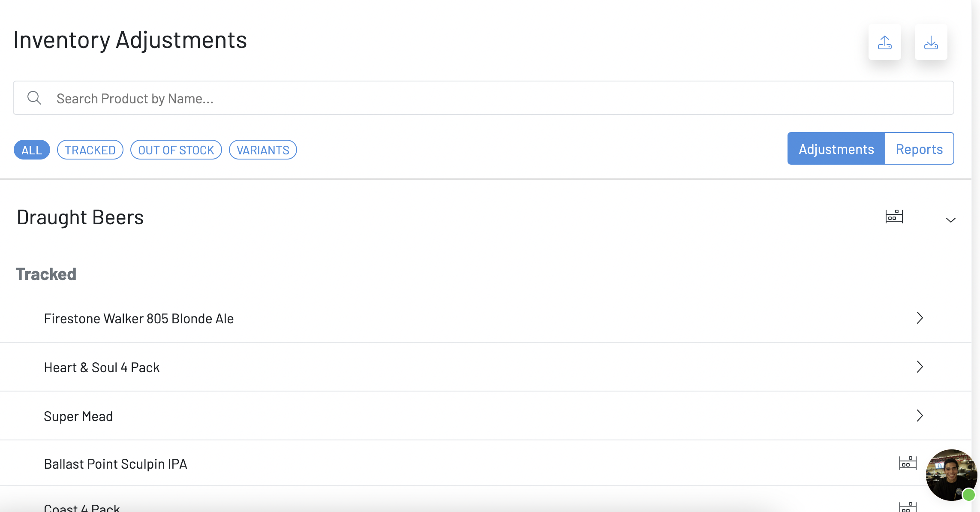This screenshot has height=512, width=980.
Task: Expand Firestone Walker 805 Blonde Ale chevron
Action: click(x=920, y=318)
